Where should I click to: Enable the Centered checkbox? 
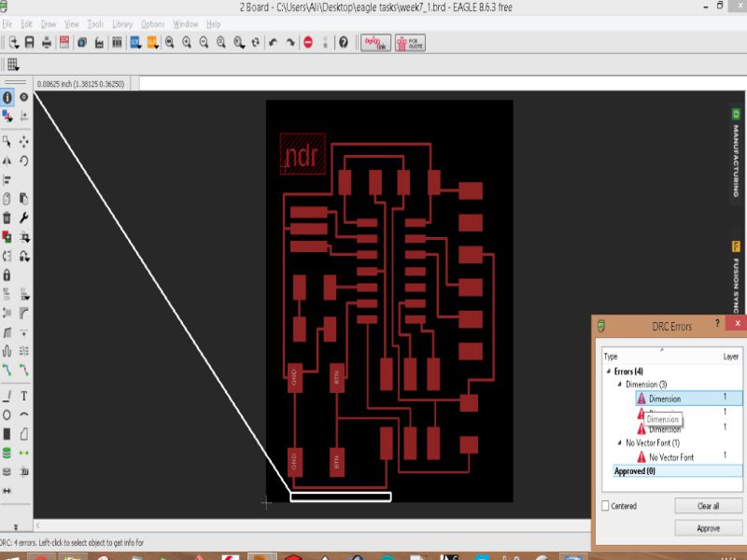click(x=606, y=506)
